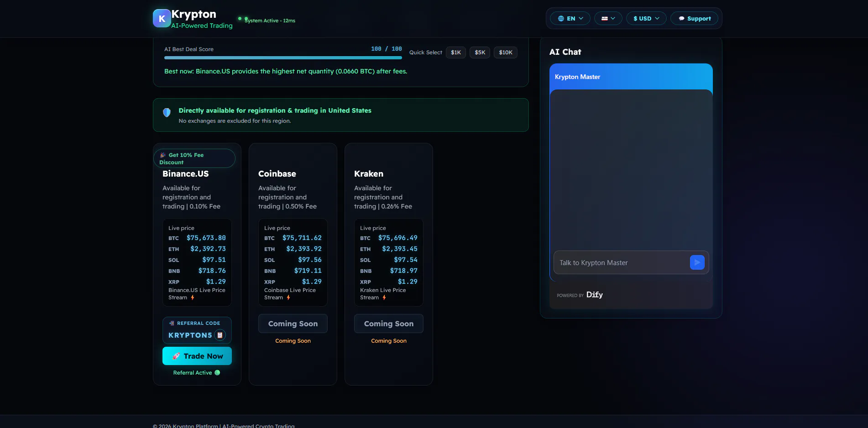The height and width of the screenshot is (428, 868).
Task: Click the AI Chat panel heading
Action: pos(565,52)
